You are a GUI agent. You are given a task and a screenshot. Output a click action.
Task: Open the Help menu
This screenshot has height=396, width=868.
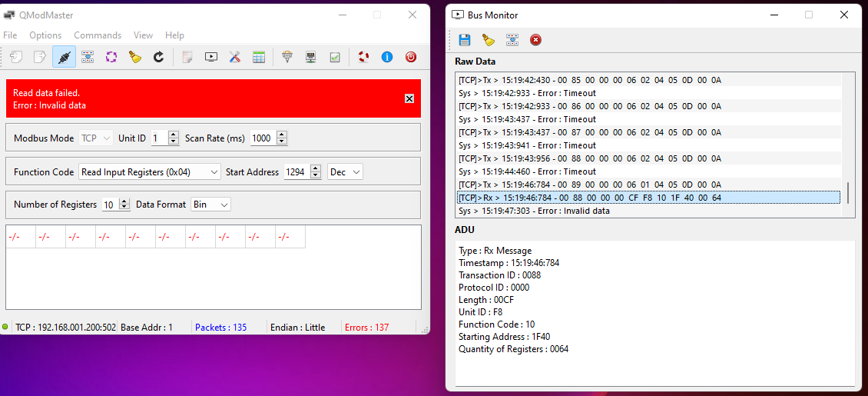pyautogui.click(x=174, y=35)
